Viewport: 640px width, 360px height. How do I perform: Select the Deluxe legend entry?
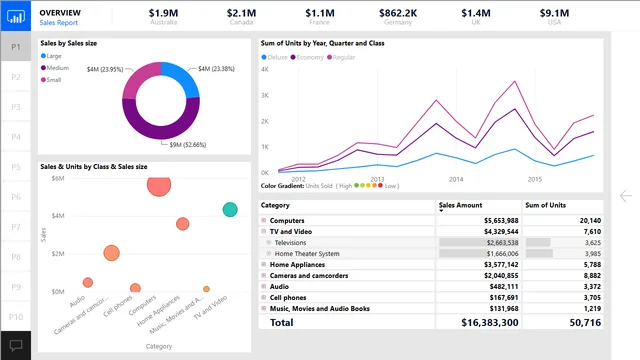pyautogui.click(x=274, y=57)
